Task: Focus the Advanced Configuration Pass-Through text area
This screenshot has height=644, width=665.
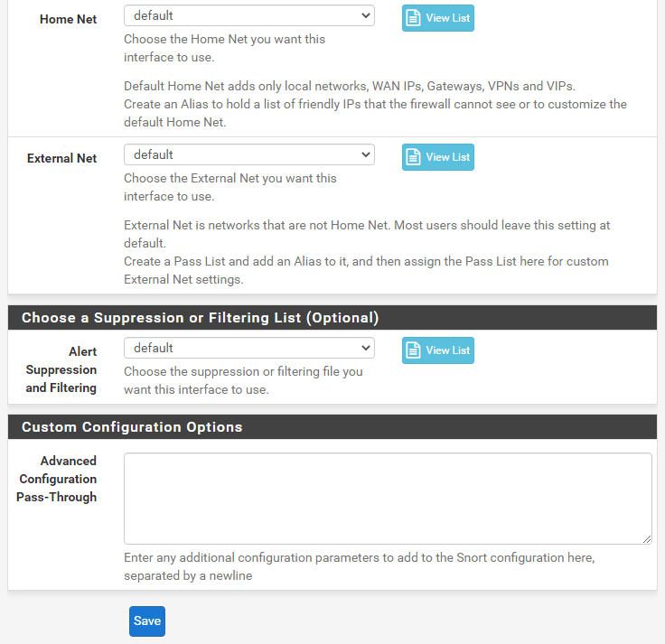Action: [388, 498]
